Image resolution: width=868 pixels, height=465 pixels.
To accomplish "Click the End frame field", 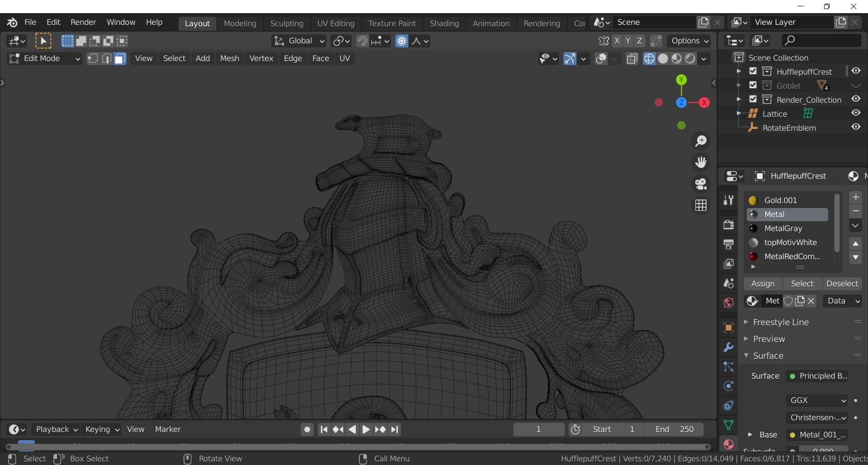I will click(x=674, y=430).
